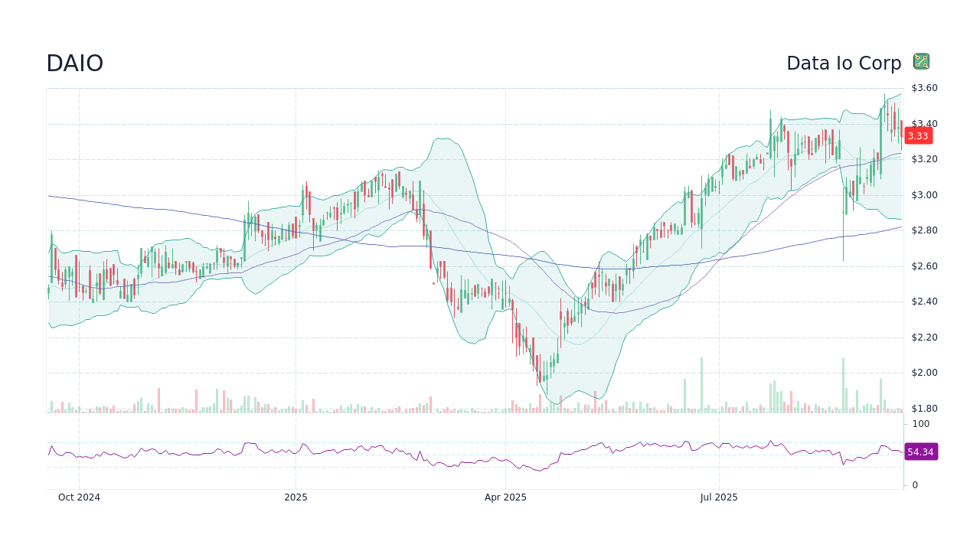Click the Data Io Corp company name

(844, 64)
